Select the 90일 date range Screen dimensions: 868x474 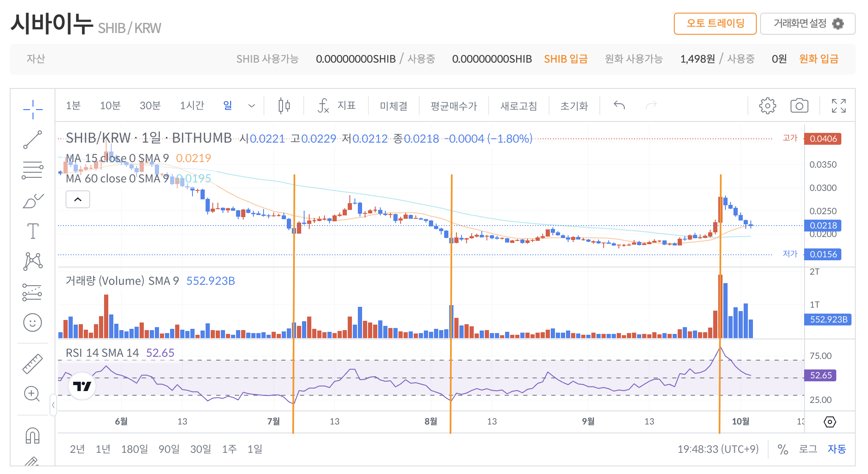(169, 449)
